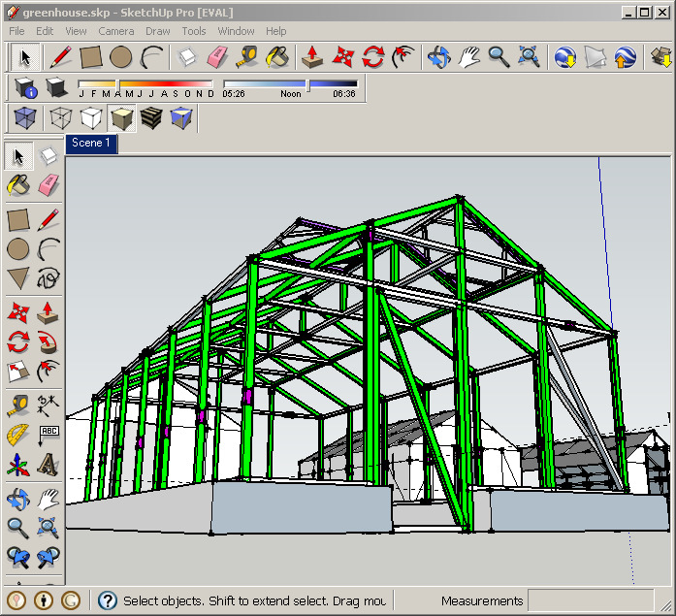
Task: Select the Polygon tool
Action: [18, 280]
